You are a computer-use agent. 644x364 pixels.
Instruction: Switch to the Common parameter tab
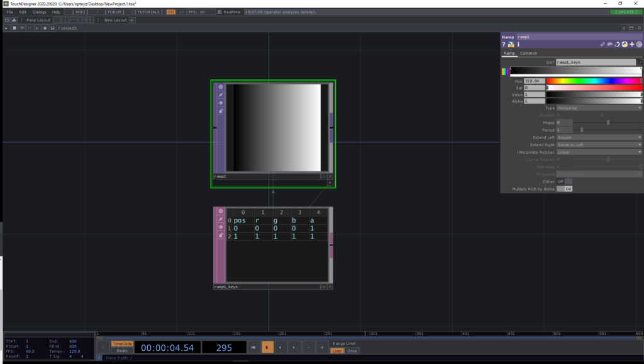click(528, 54)
